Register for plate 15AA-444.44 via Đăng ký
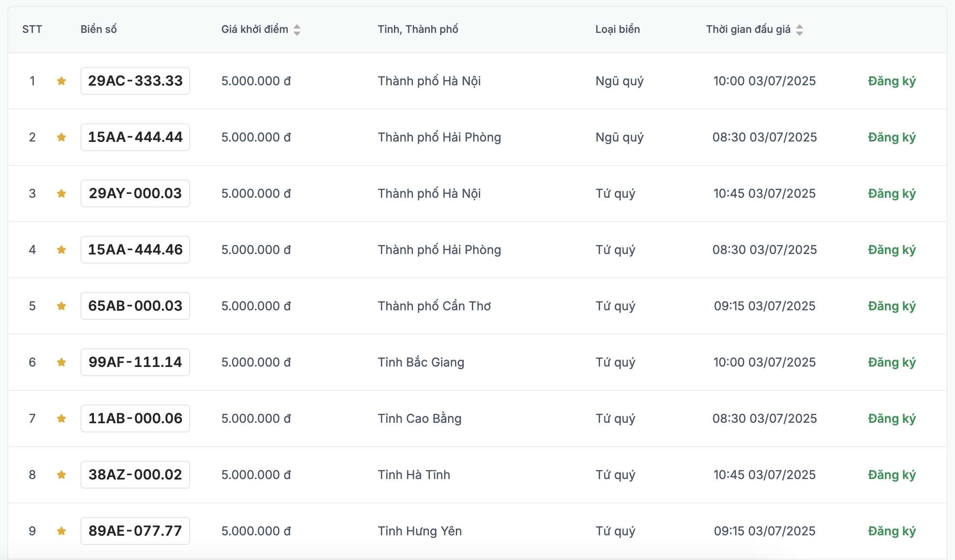955x560 pixels. pyautogui.click(x=892, y=137)
